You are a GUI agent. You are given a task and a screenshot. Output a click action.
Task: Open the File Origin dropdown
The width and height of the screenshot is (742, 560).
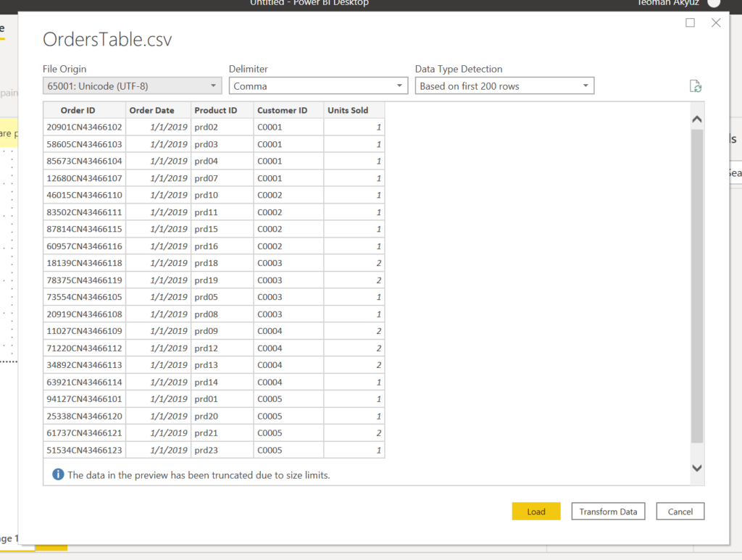pos(132,86)
